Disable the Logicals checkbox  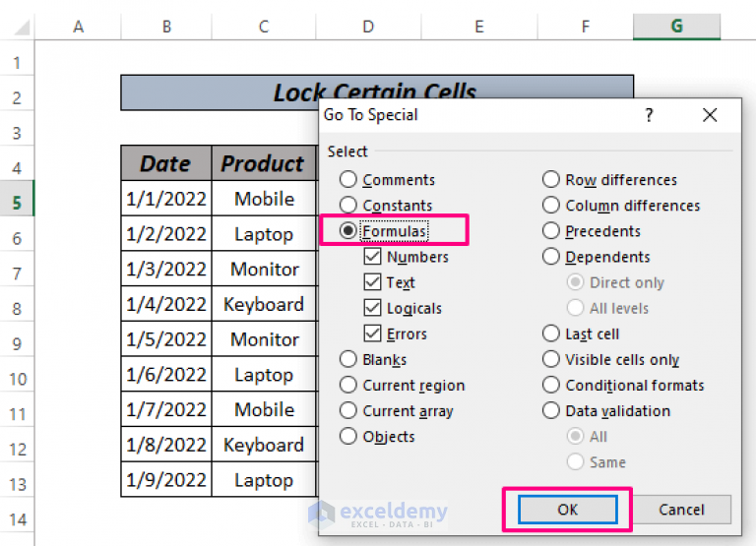point(373,308)
